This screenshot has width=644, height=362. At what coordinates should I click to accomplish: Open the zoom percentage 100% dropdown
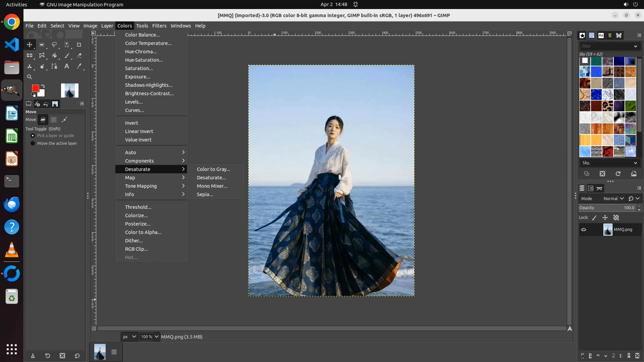(156, 337)
